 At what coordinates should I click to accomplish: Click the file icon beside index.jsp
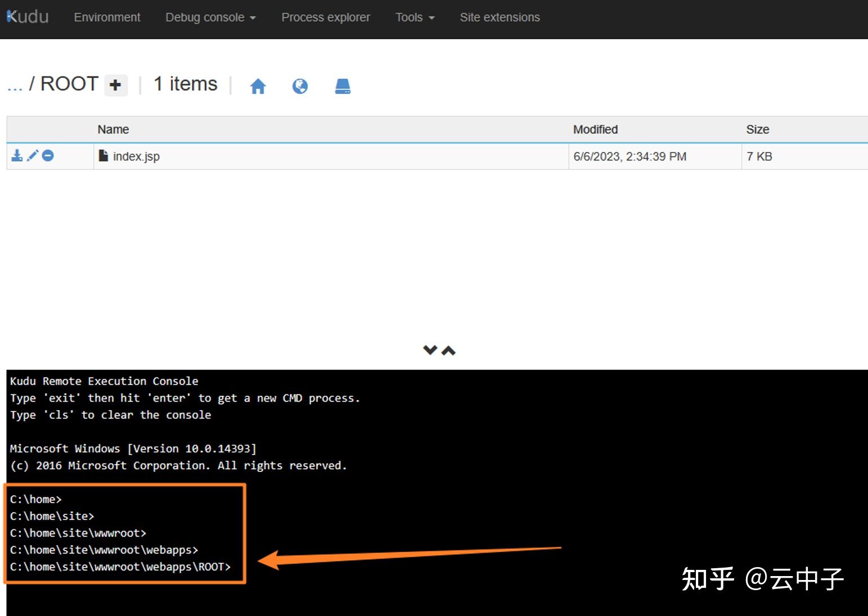coord(104,156)
